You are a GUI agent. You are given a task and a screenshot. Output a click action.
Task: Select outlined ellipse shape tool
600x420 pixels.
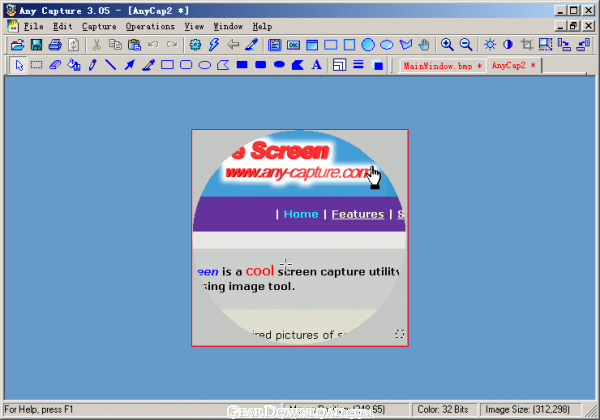point(205,65)
